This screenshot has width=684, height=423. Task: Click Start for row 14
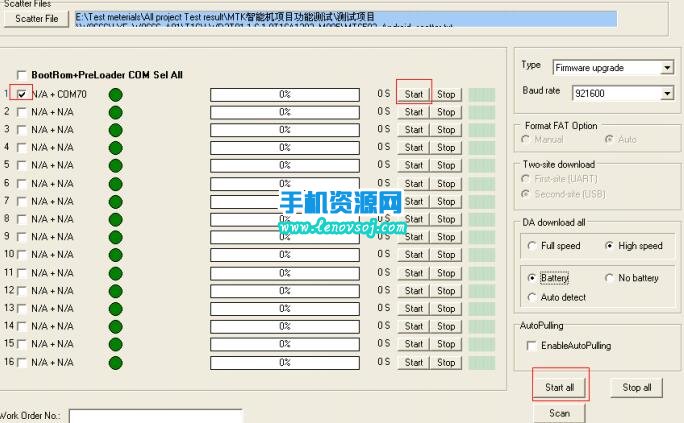point(414,326)
